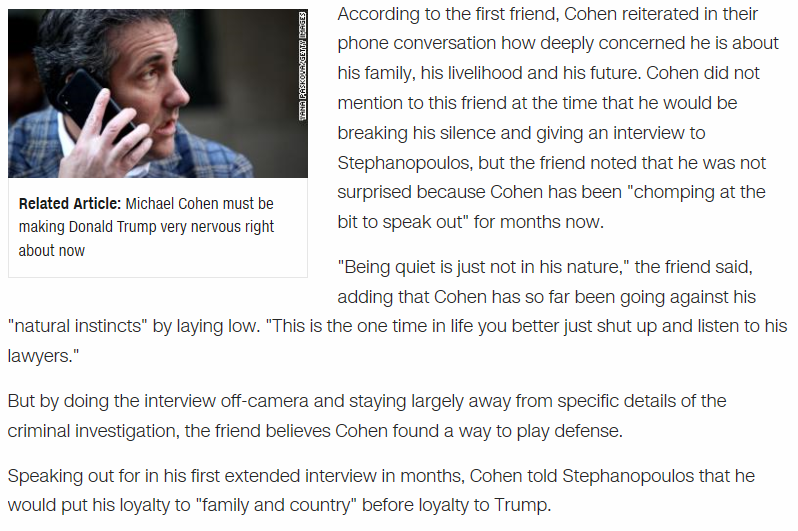Click the words 'about now' in the card caption
This screenshot has height=531, width=798.
[x=51, y=251]
